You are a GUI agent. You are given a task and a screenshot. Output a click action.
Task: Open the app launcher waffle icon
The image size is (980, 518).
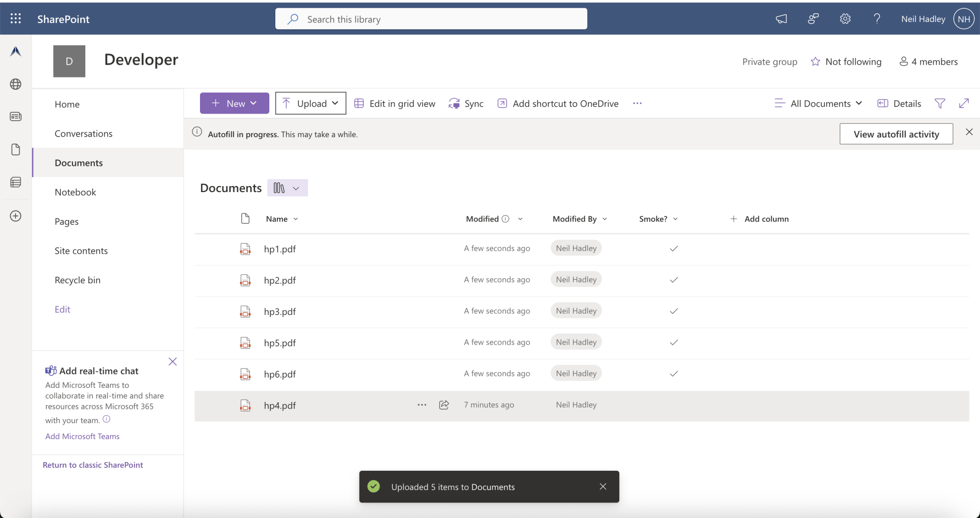click(16, 19)
